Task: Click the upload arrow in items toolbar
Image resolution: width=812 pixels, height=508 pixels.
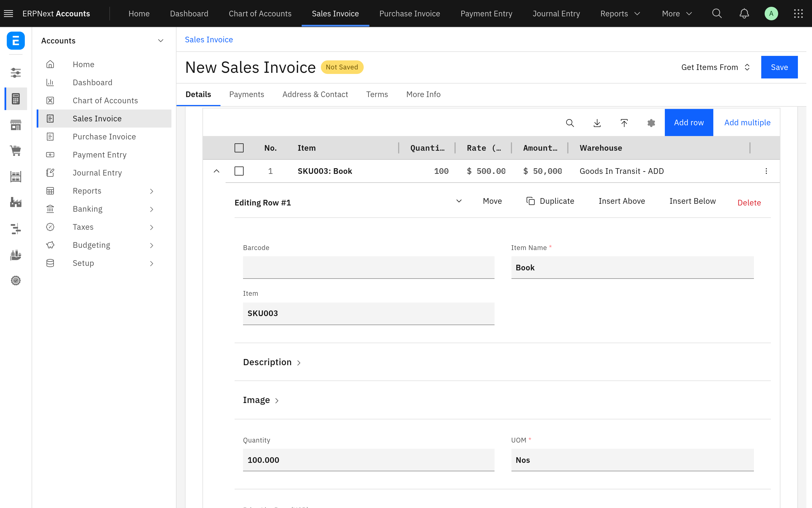Action: [x=624, y=123]
